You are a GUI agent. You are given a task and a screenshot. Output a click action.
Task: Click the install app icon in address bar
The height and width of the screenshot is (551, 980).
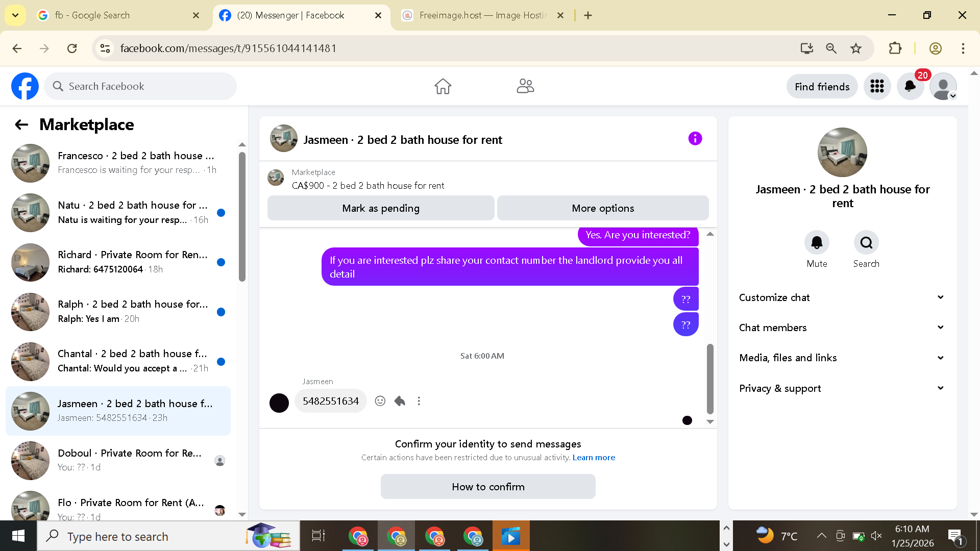[x=807, y=48]
